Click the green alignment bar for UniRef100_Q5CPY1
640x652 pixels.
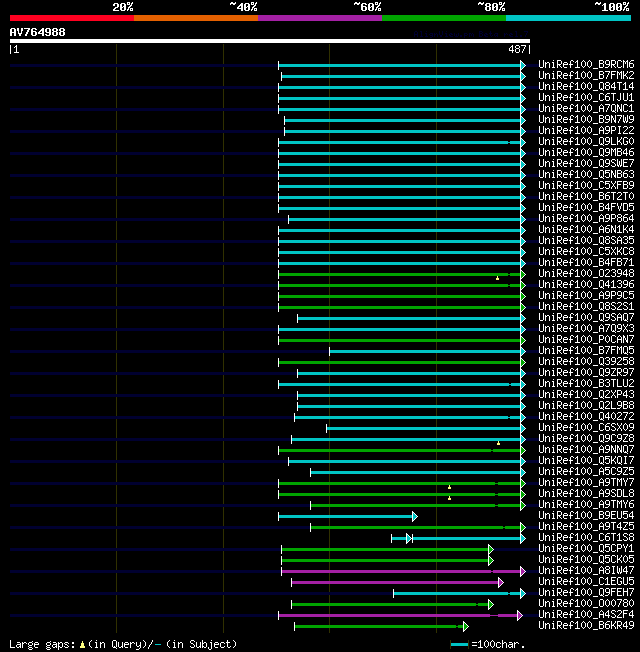coord(385,550)
